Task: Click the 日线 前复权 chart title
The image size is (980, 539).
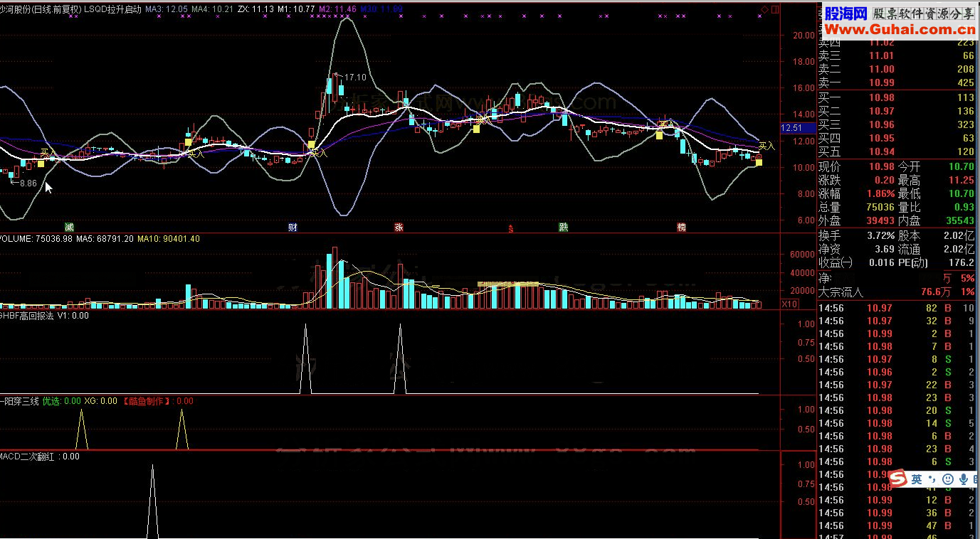Action: click(57, 9)
